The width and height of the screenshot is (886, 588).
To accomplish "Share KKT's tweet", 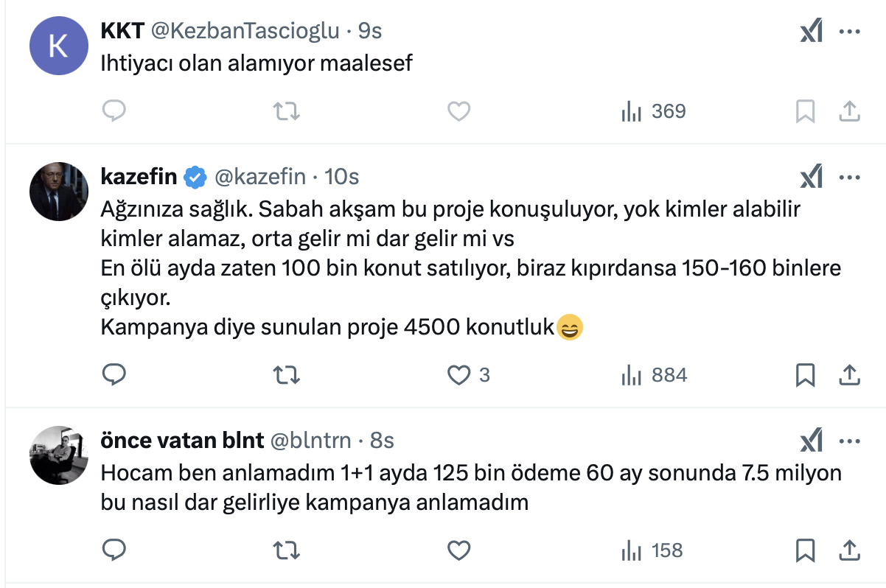I will [x=850, y=111].
